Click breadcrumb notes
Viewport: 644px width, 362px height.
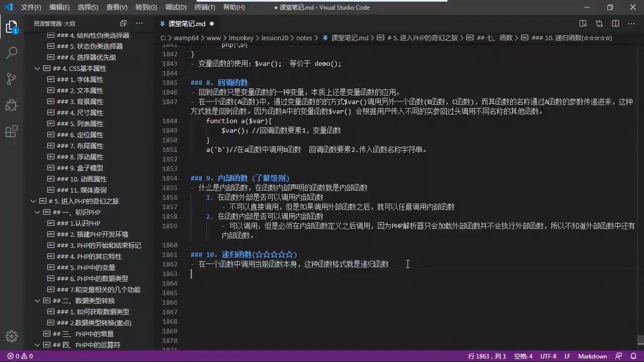pos(304,38)
